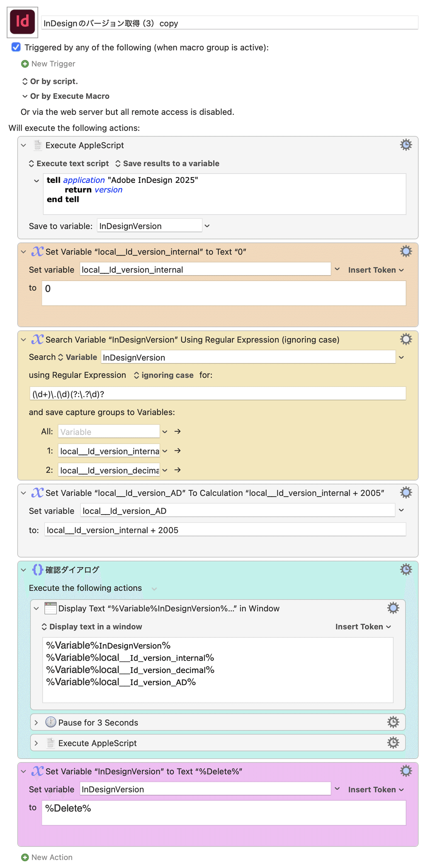
Task: Click the window icon of Display Text action
Action: (x=50, y=608)
